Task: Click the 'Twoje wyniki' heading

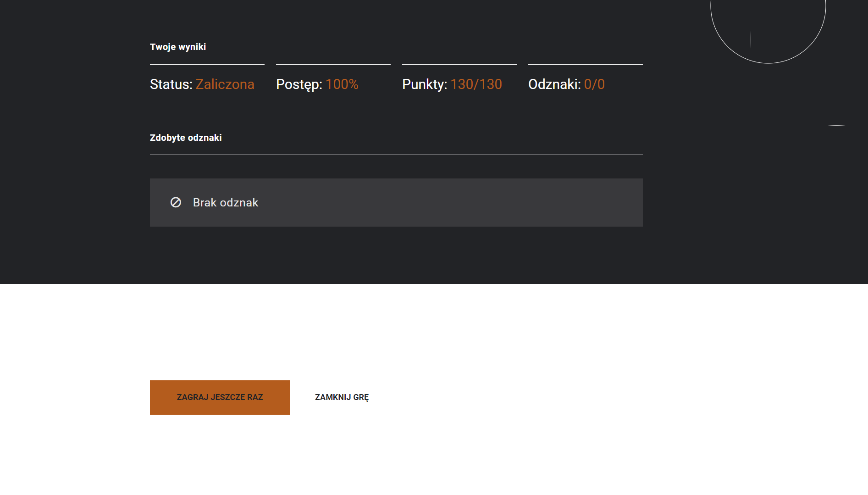Action: (178, 47)
